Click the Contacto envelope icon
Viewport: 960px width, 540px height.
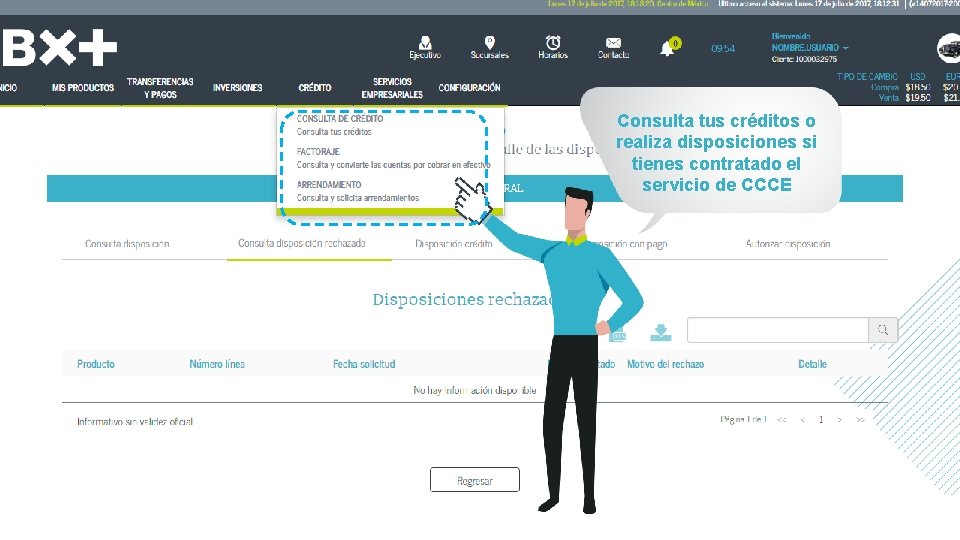coord(613,42)
